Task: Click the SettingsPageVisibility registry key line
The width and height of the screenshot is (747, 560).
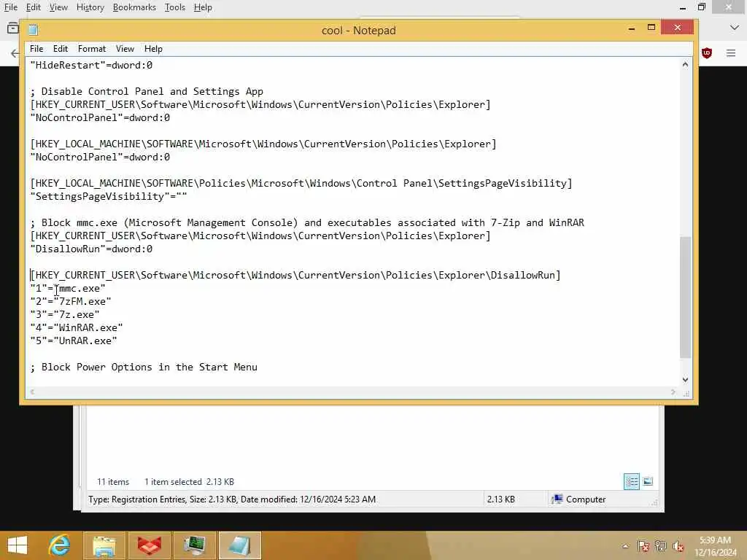Action: tap(301, 183)
